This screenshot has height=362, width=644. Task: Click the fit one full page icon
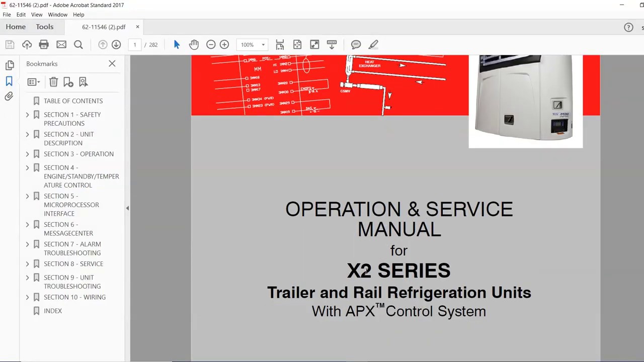[297, 45]
